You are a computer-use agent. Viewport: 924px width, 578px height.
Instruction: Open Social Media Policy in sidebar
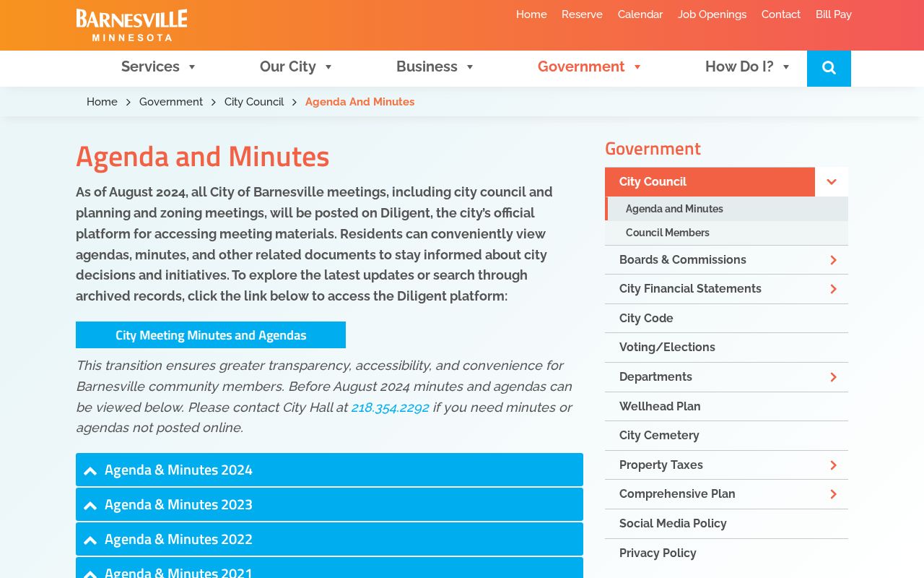click(726, 524)
